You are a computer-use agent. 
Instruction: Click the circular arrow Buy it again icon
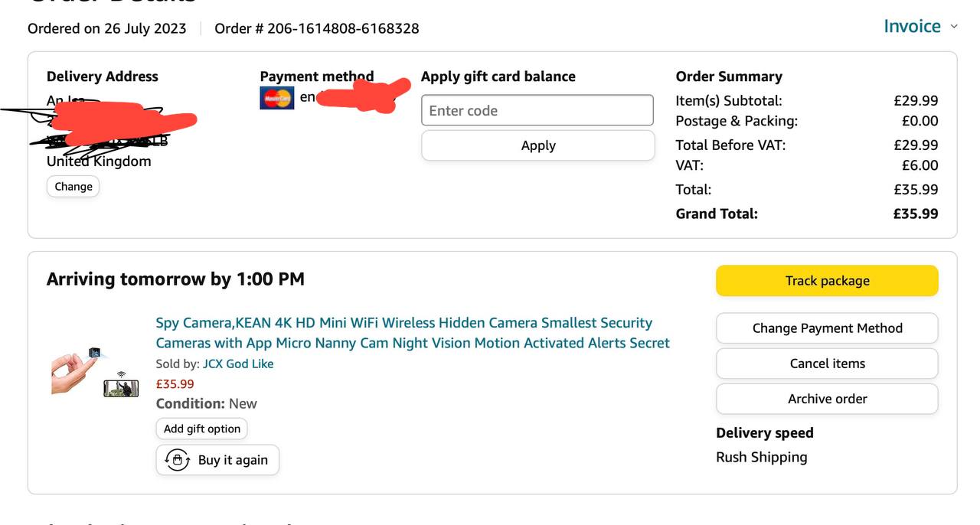(178, 460)
